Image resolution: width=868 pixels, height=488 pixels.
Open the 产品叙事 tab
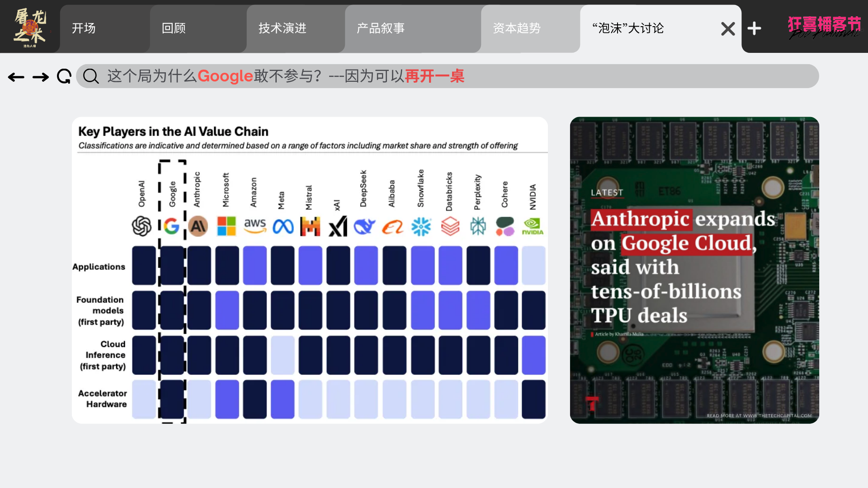click(x=381, y=28)
